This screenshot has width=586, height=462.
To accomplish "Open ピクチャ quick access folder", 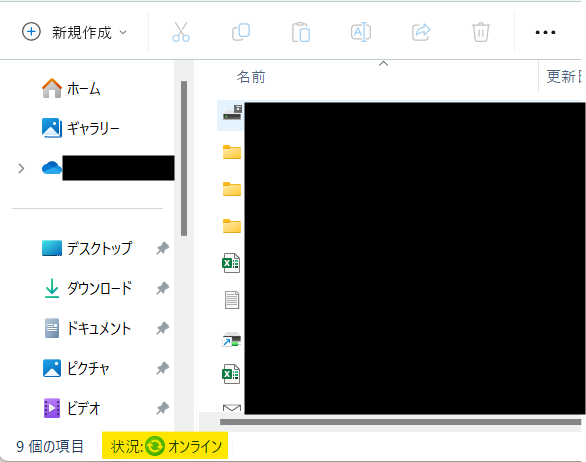I will coord(77,368).
